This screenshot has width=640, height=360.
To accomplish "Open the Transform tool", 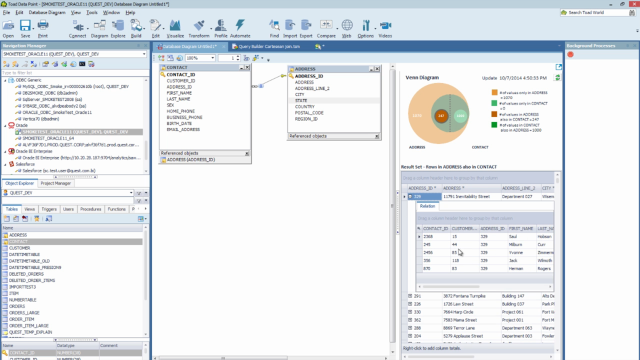I will 199,29.
